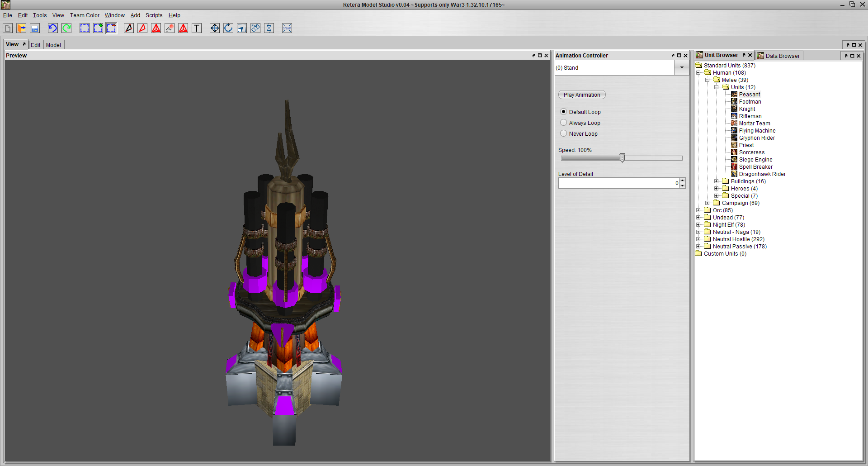Select Dragonhawk Rider in unit tree
This screenshot has width=868, height=466.
[x=762, y=174]
